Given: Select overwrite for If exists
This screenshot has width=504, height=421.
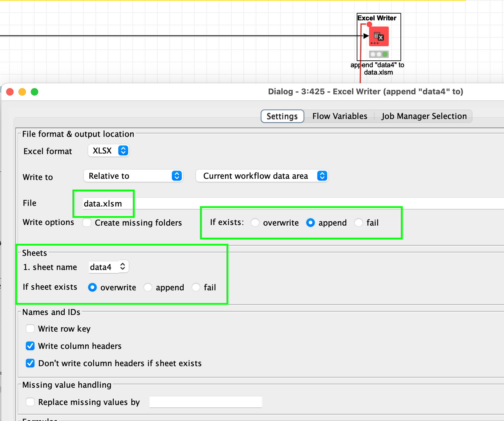Looking at the screenshot, I should [x=255, y=223].
